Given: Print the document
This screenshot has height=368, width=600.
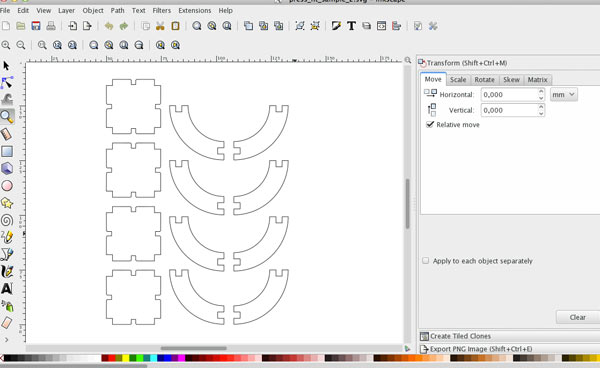Looking at the screenshot, I should [x=51, y=26].
